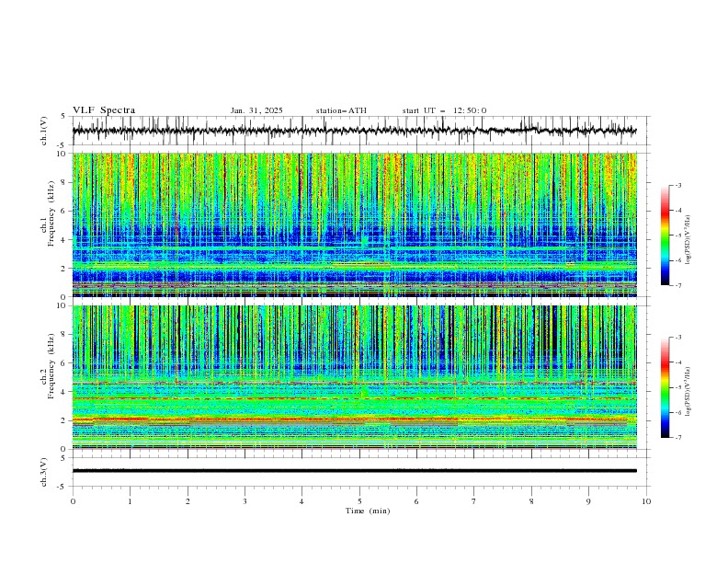Select the date text "Jan. 31, 2025"

(256, 110)
